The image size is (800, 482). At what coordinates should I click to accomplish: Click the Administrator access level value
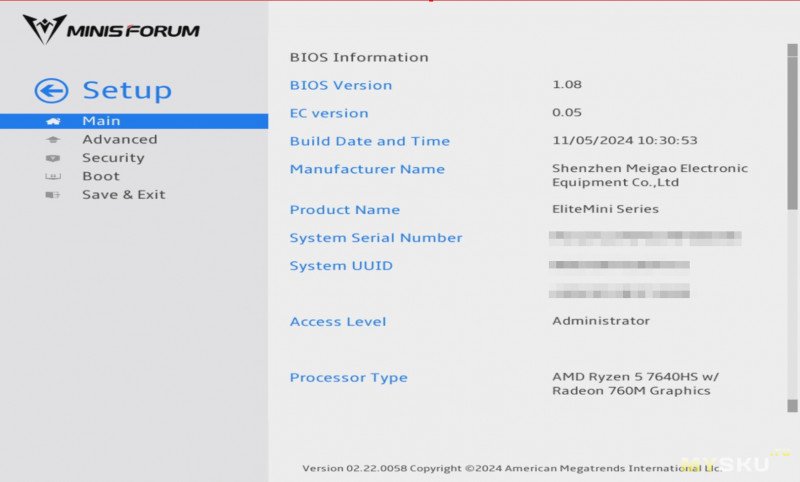(x=601, y=321)
